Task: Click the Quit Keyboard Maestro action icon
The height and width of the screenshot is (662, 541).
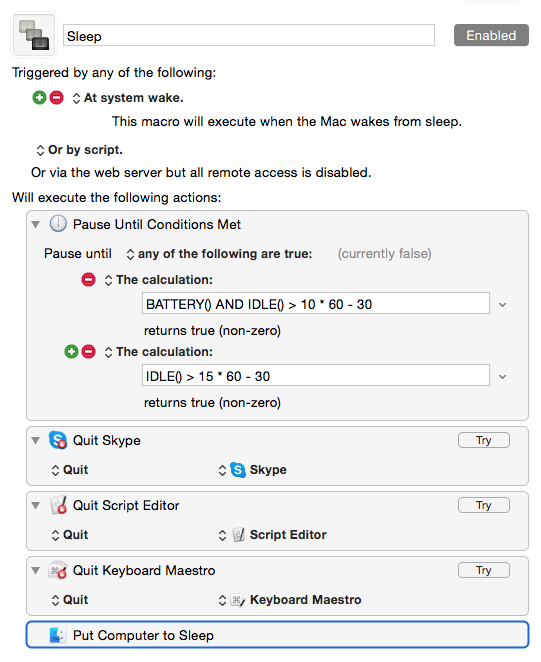Action: (x=58, y=570)
